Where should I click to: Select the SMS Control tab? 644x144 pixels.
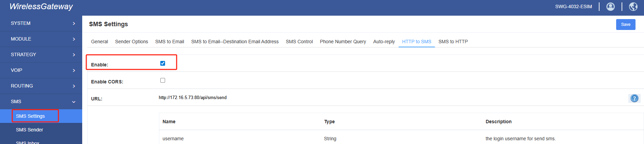(x=299, y=42)
